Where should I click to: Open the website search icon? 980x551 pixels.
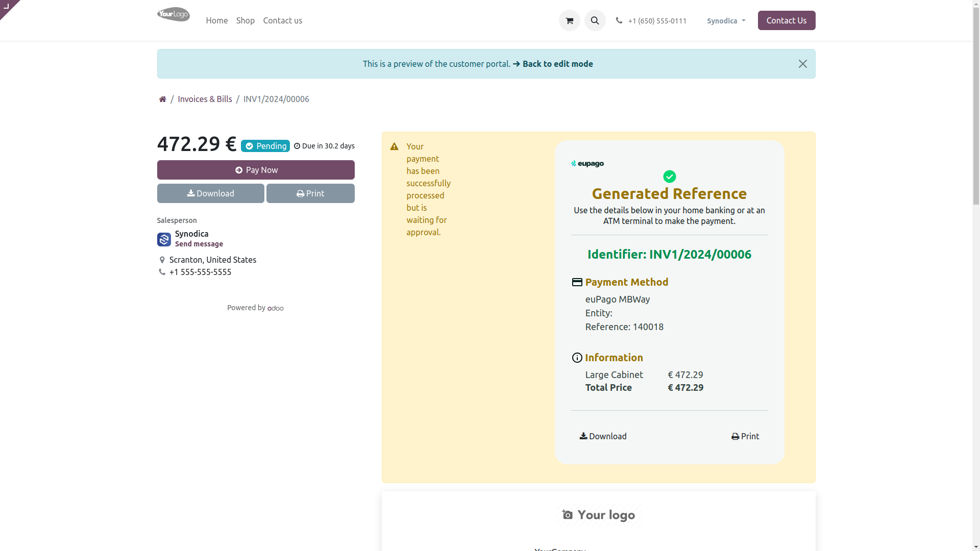(x=595, y=20)
